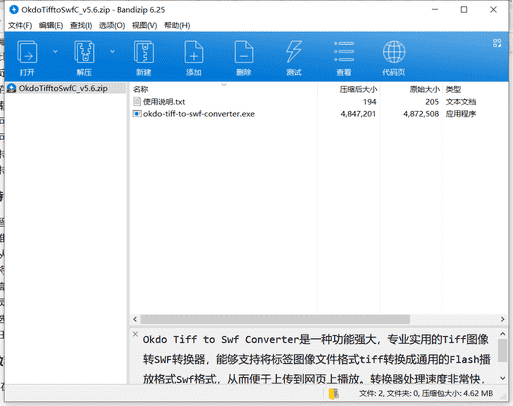Maximize the Bandizip window
This screenshot has width=513, height=406.
pos(464,10)
